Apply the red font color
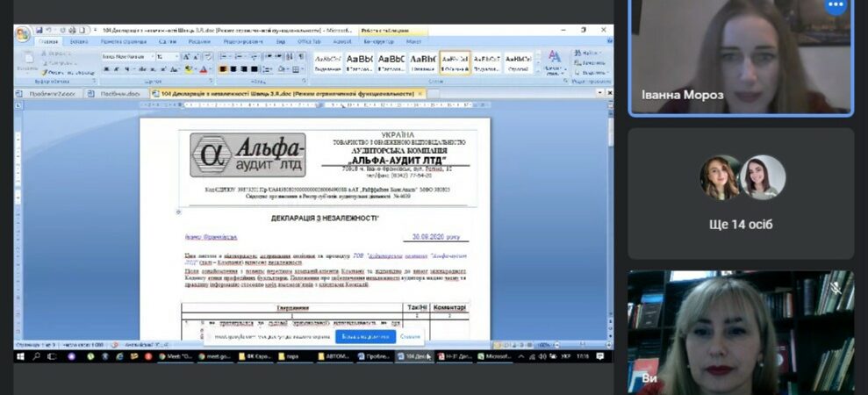Viewport: 868px width, 395px height. coord(203,69)
